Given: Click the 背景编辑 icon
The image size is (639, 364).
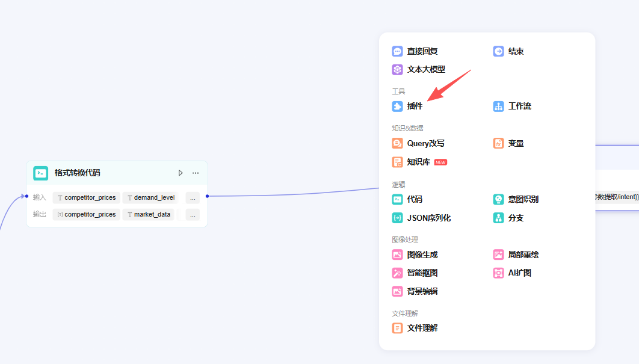Looking at the screenshot, I should (x=397, y=291).
